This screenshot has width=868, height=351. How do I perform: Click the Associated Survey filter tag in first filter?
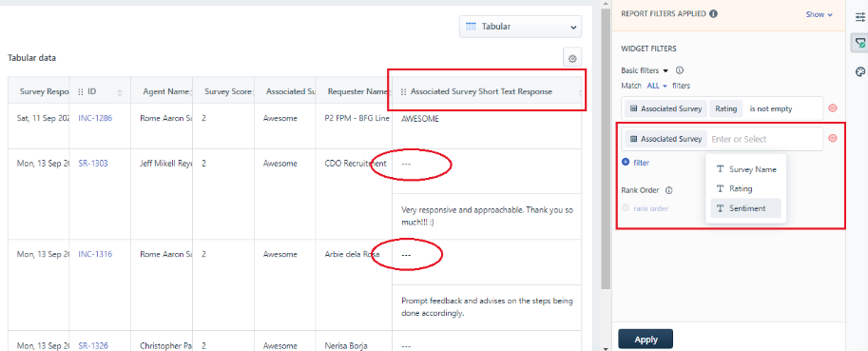[x=665, y=108]
